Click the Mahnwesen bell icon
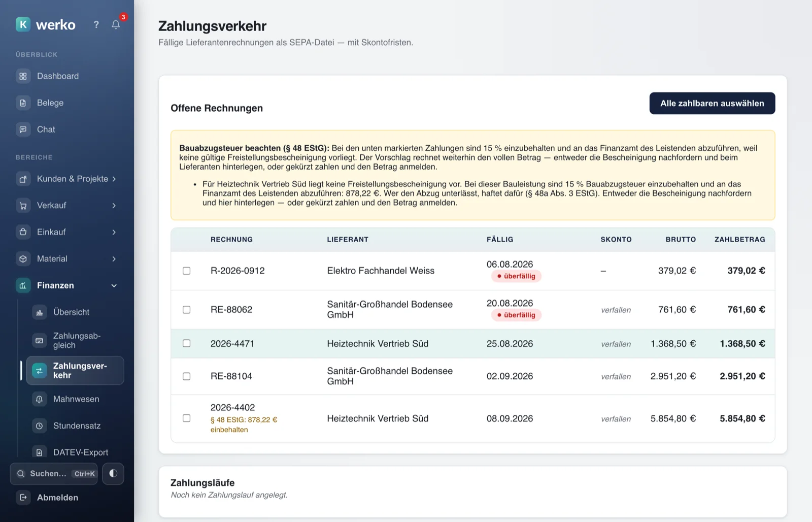The image size is (812, 522). 39,399
